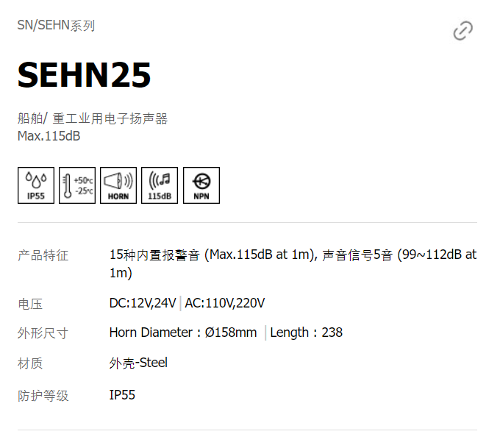500x448 pixels.
Task: Click the 外壳-Steel material value
Action: pos(138,363)
